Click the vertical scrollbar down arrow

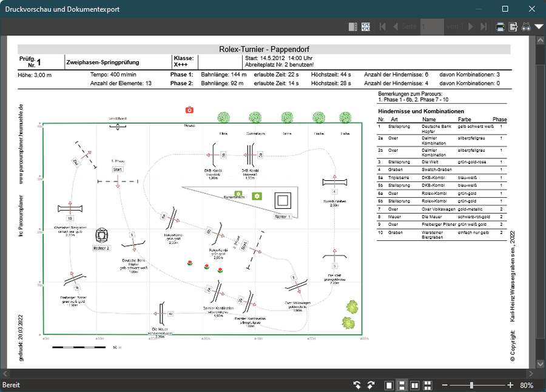[540, 363]
